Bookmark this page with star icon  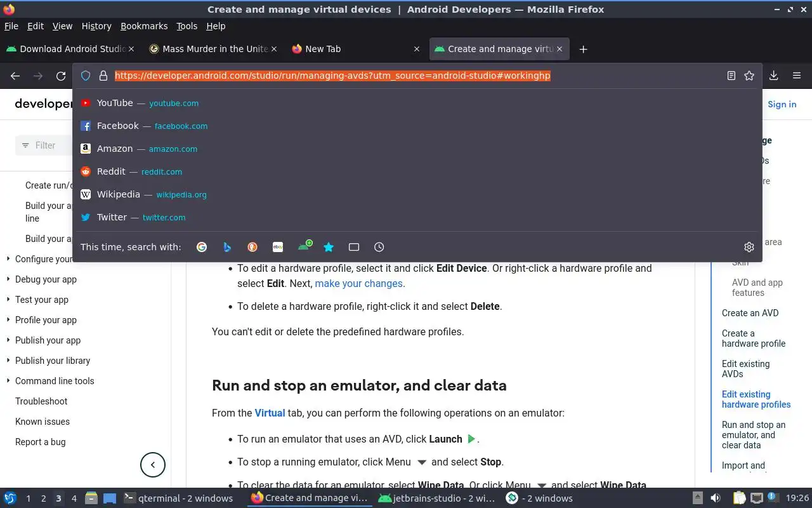pos(749,76)
